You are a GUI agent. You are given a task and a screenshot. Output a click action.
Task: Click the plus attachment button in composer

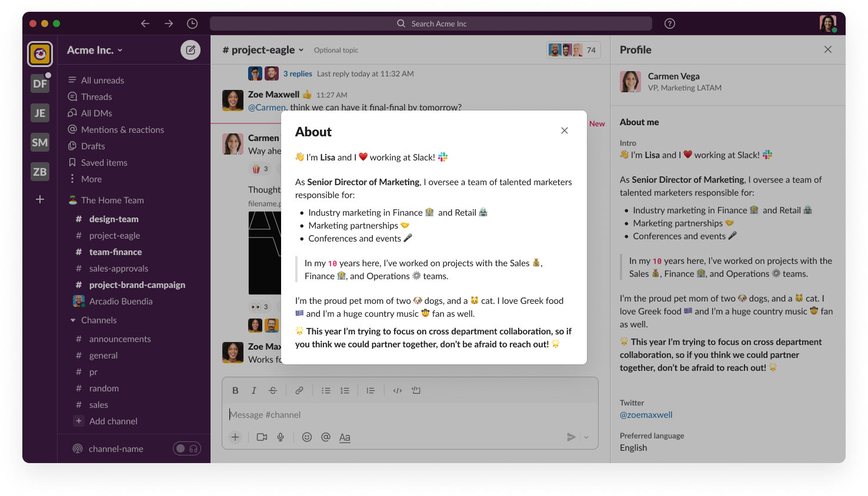point(235,437)
